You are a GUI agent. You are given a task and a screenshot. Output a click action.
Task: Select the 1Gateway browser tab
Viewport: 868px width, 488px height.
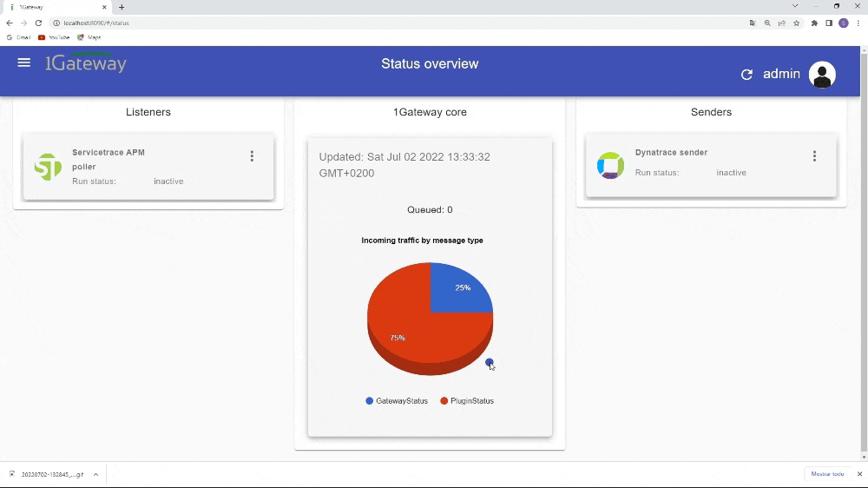[x=52, y=7]
